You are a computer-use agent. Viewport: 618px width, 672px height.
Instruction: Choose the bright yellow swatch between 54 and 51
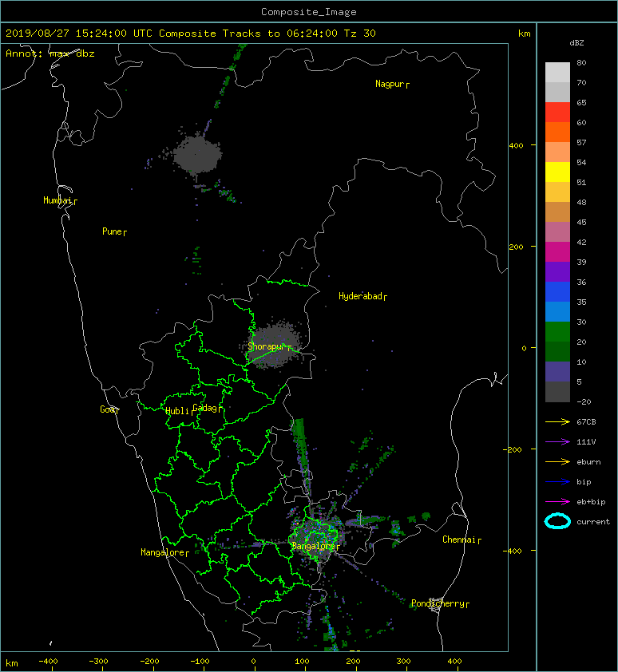(x=557, y=172)
